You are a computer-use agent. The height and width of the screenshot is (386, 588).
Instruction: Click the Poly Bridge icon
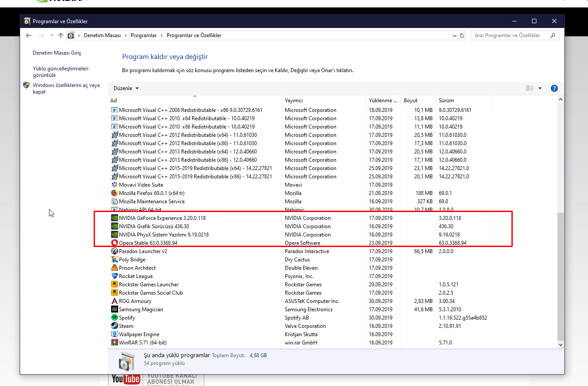pos(115,260)
